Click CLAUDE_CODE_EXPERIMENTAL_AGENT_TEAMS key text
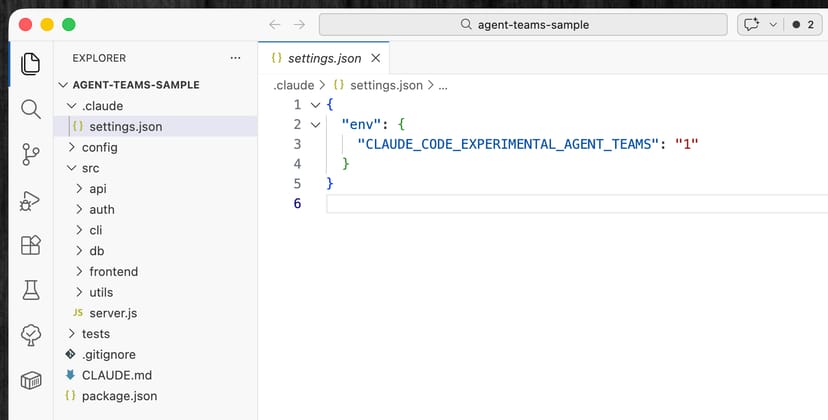This screenshot has width=828, height=420. 509,144
